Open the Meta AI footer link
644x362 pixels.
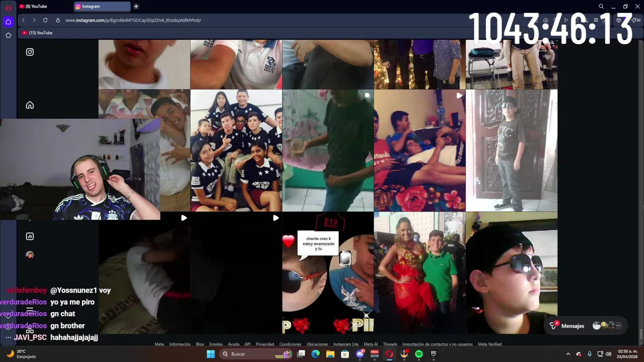click(371, 344)
